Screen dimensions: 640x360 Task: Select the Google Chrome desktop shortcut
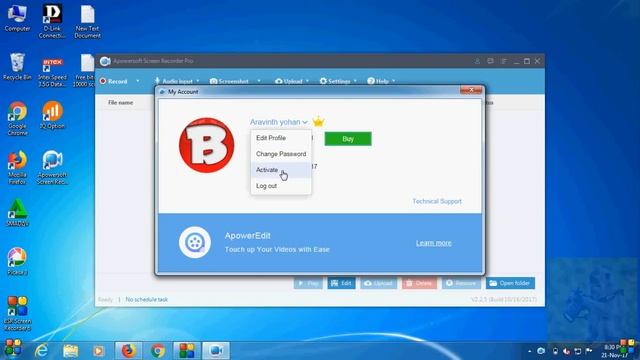[x=17, y=118]
